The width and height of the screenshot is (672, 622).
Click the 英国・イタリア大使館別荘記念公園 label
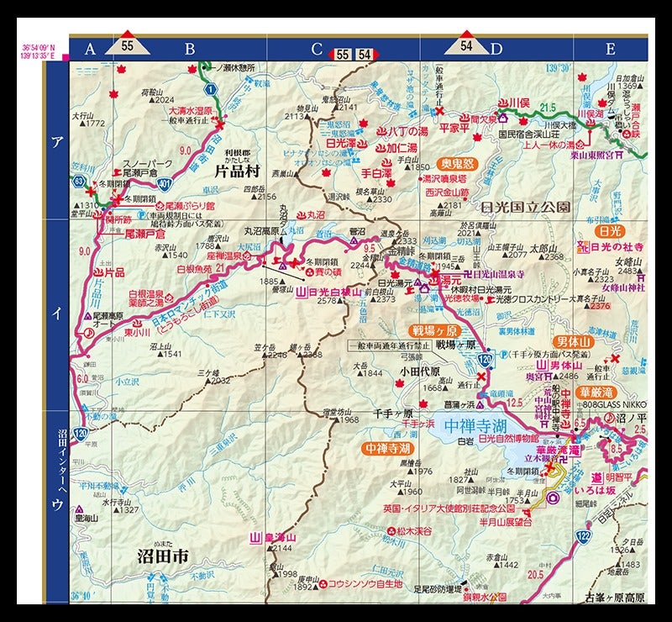click(x=449, y=509)
